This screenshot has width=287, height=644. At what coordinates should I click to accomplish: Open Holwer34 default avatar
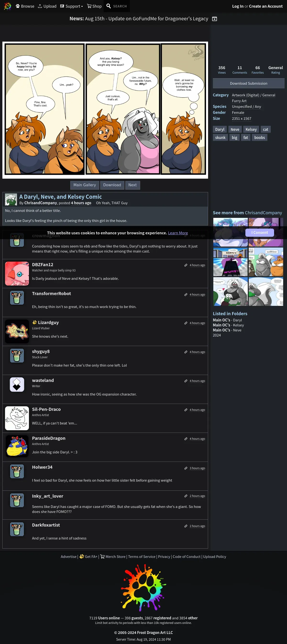(17, 471)
